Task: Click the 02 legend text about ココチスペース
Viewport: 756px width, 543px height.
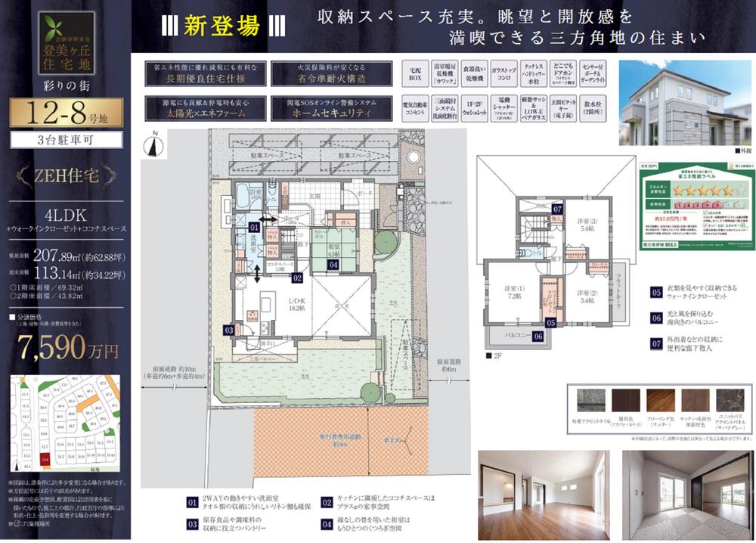Action: [386, 502]
